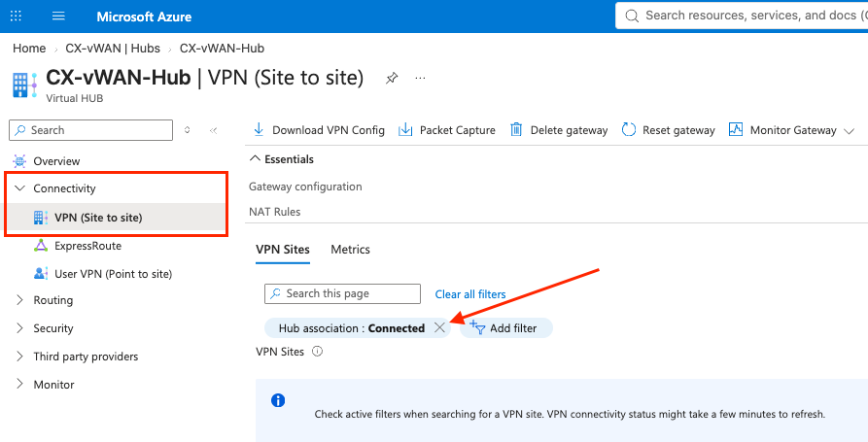
Task: Click Add filter button
Action: click(506, 328)
